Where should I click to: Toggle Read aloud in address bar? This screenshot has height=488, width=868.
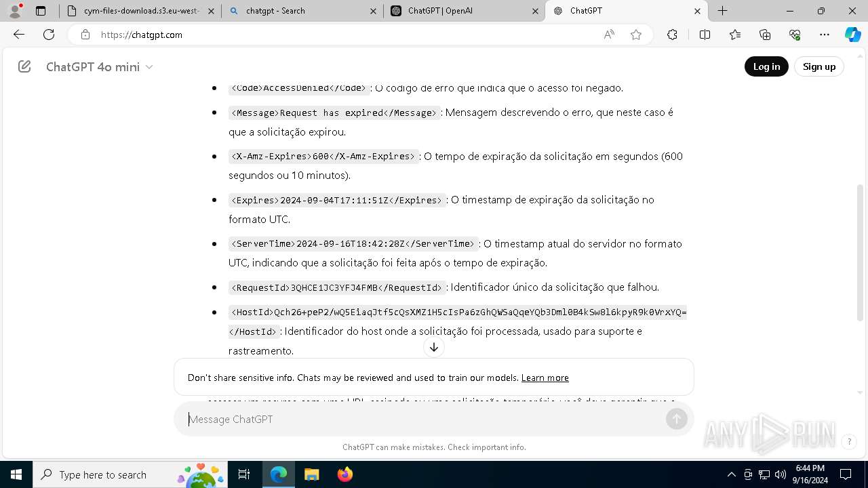pos(609,35)
